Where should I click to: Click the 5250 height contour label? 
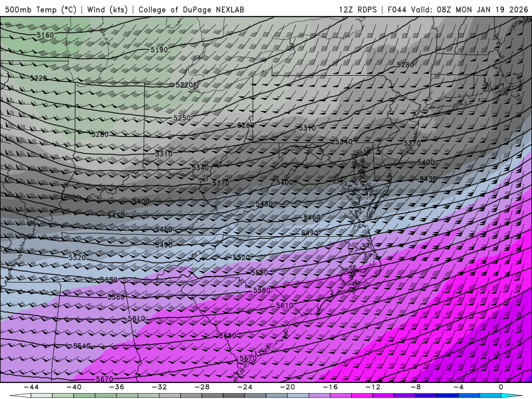click(x=182, y=118)
